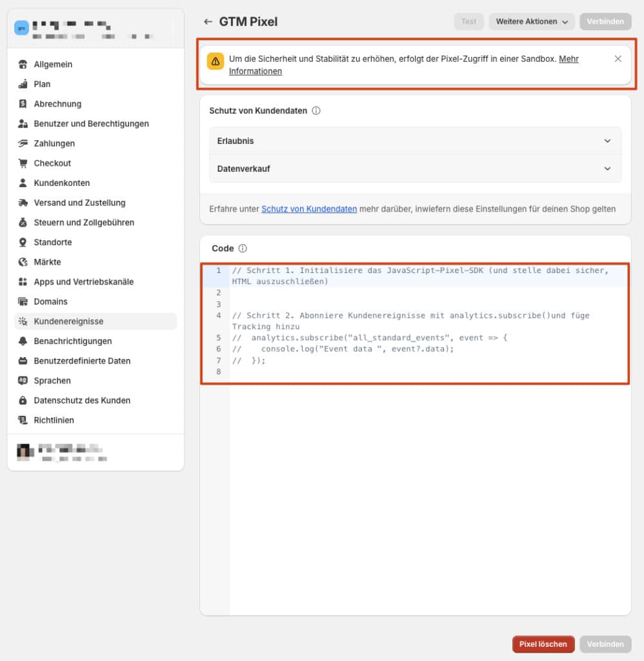The image size is (644, 661).
Task: Click the Sprachen language icon
Action: click(23, 381)
